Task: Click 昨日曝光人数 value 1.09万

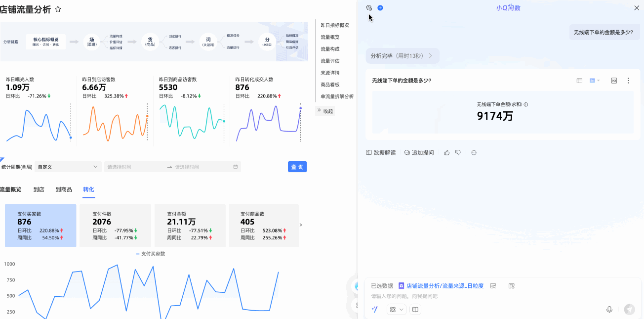Action: tap(17, 88)
